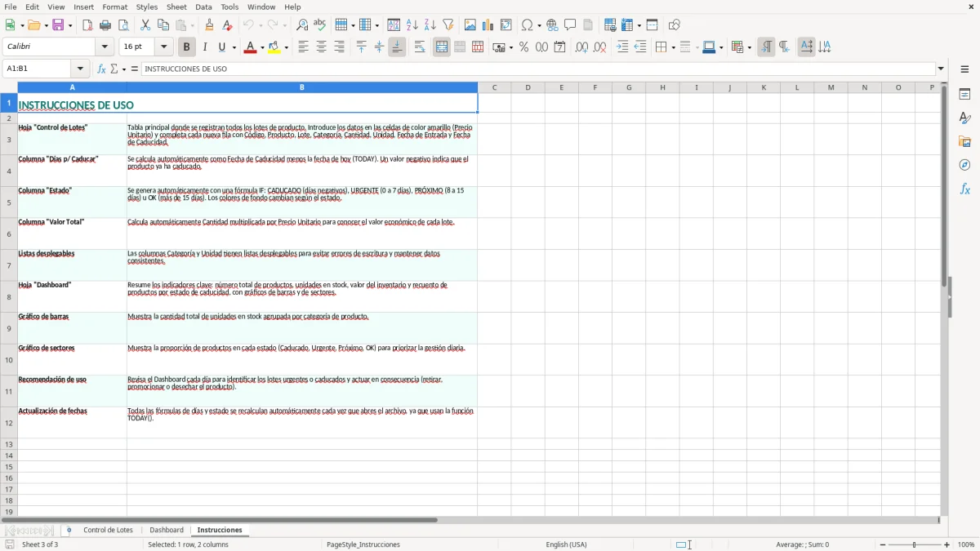Open Special Character dropdown arrow
This screenshot has height=551, width=980.
[x=539, y=25]
